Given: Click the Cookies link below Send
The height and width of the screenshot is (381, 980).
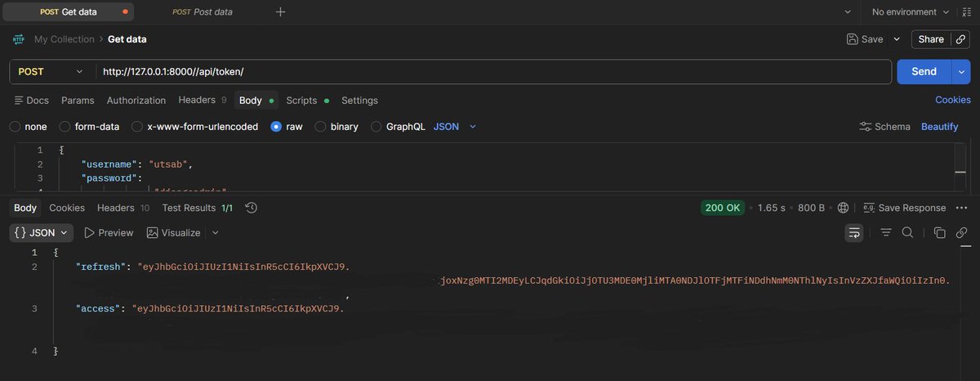Looking at the screenshot, I should (x=953, y=100).
